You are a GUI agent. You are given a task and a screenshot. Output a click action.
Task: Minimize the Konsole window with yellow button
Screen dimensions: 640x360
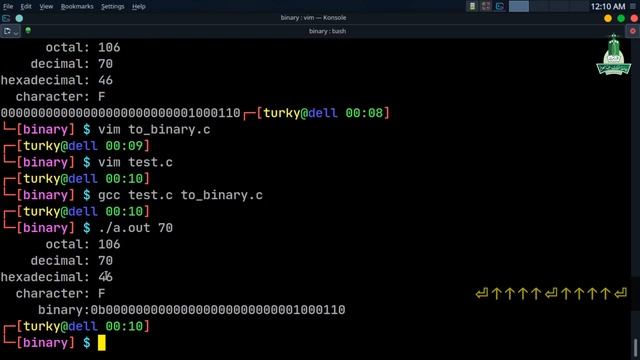coord(608,18)
